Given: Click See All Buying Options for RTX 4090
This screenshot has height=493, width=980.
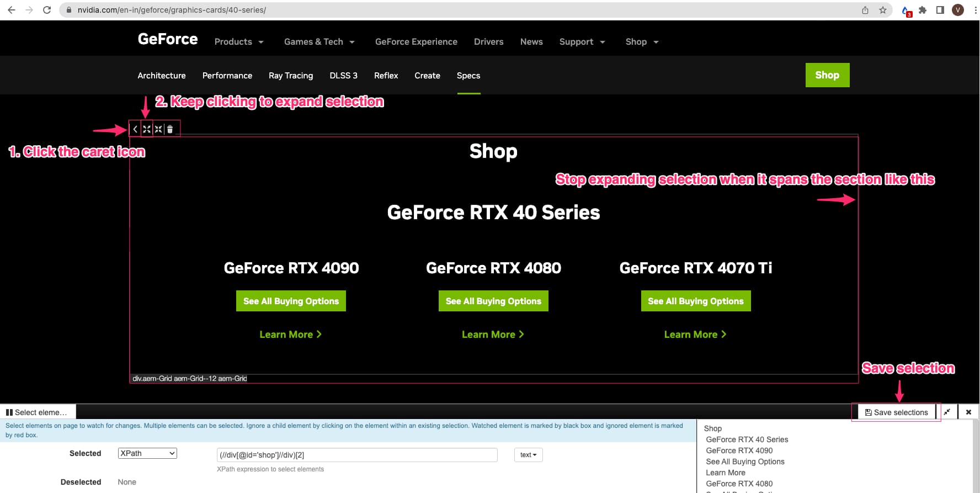Looking at the screenshot, I should [x=291, y=301].
